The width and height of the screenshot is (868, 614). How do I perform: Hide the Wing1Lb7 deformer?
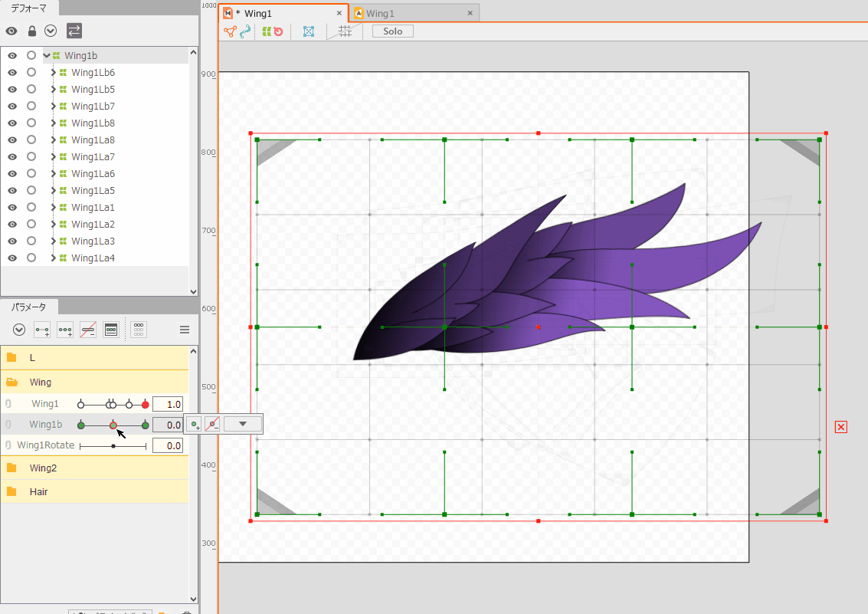[12, 107]
